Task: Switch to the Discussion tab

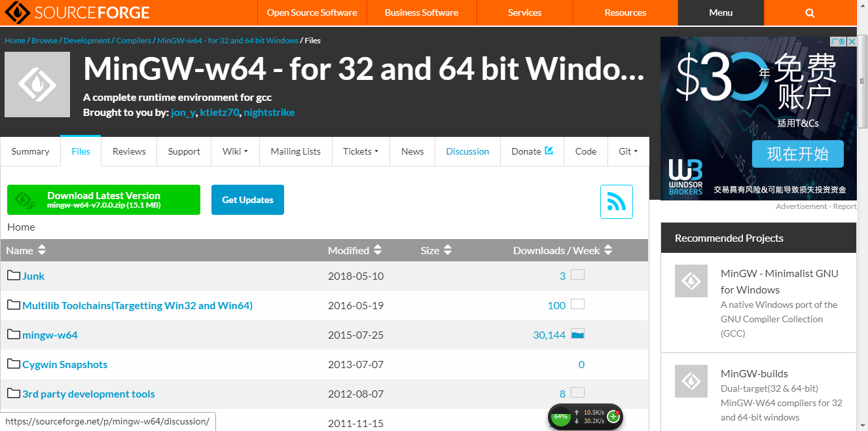Action: point(467,151)
